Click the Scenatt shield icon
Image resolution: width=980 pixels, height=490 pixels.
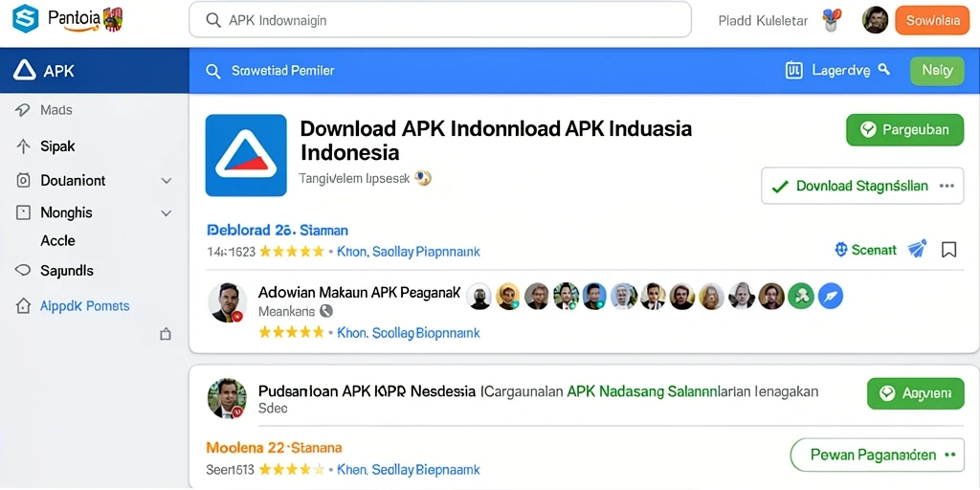tap(840, 250)
